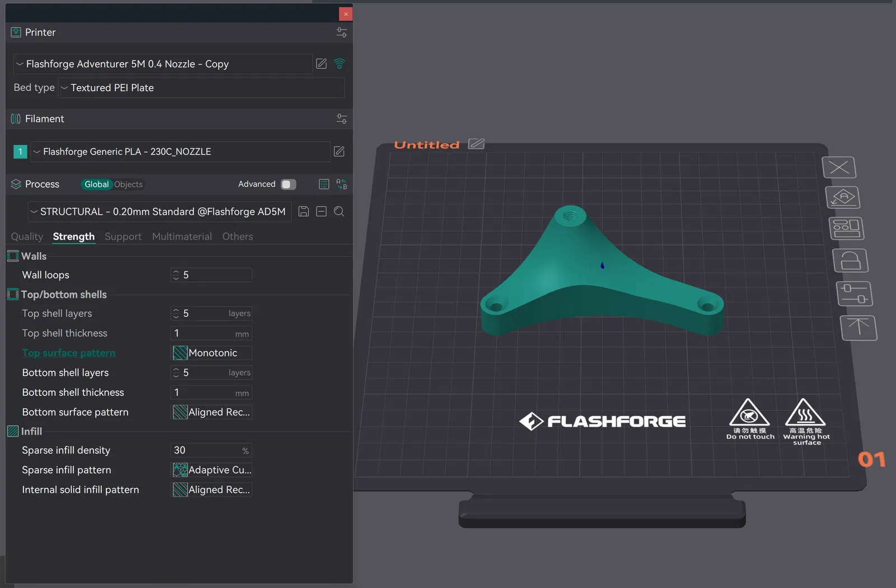
Task: Open filament settings sliders icon
Action: point(342,119)
